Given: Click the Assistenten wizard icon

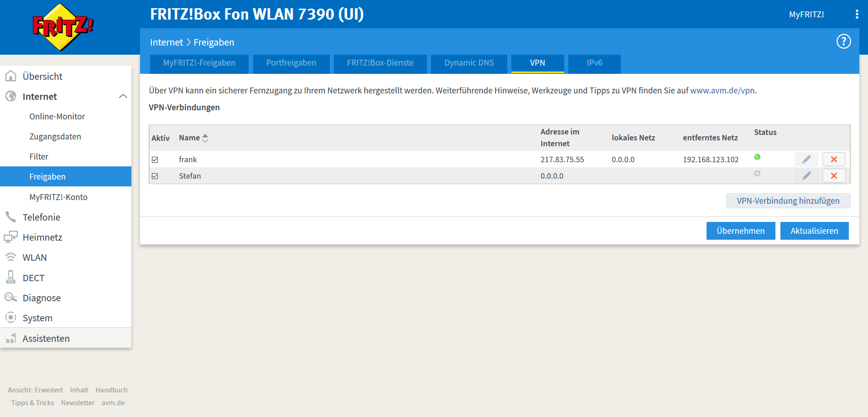Looking at the screenshot, I should (x=10, y=338).
